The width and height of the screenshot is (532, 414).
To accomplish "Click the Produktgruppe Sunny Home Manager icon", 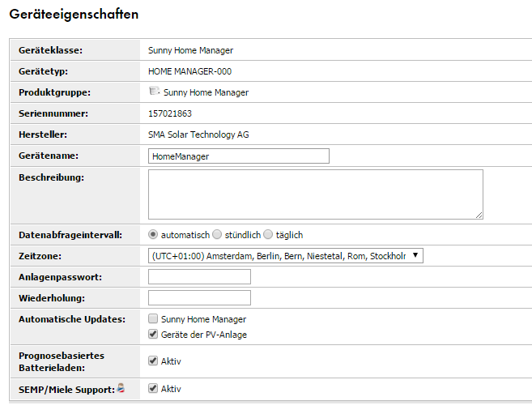I will point(154,92).
